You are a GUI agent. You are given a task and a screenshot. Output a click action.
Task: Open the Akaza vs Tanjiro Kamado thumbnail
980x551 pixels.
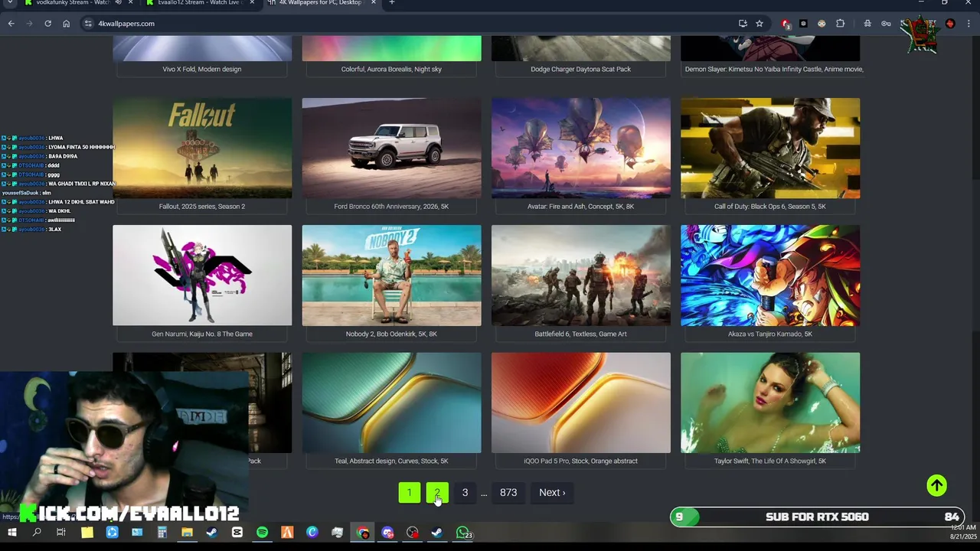tap(770, 275)
